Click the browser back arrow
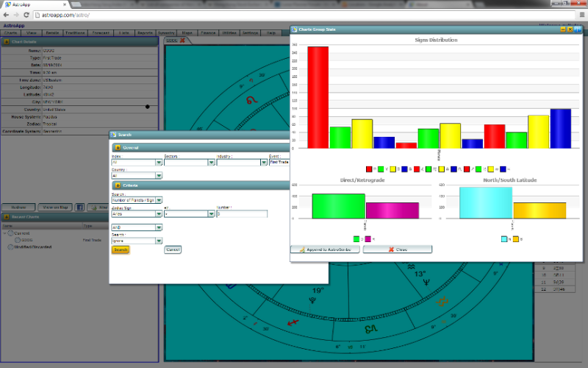The height and width of the screenshot is (368, 588). coord(6,15)
